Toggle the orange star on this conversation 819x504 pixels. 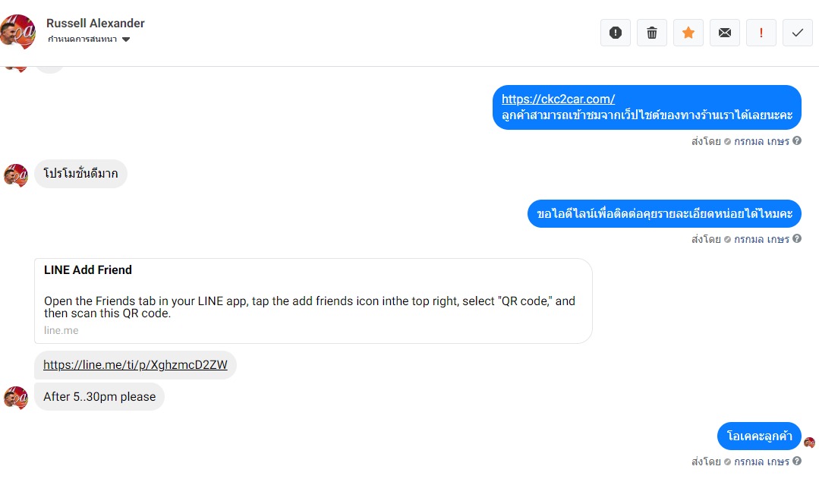[x=688, y=33]
